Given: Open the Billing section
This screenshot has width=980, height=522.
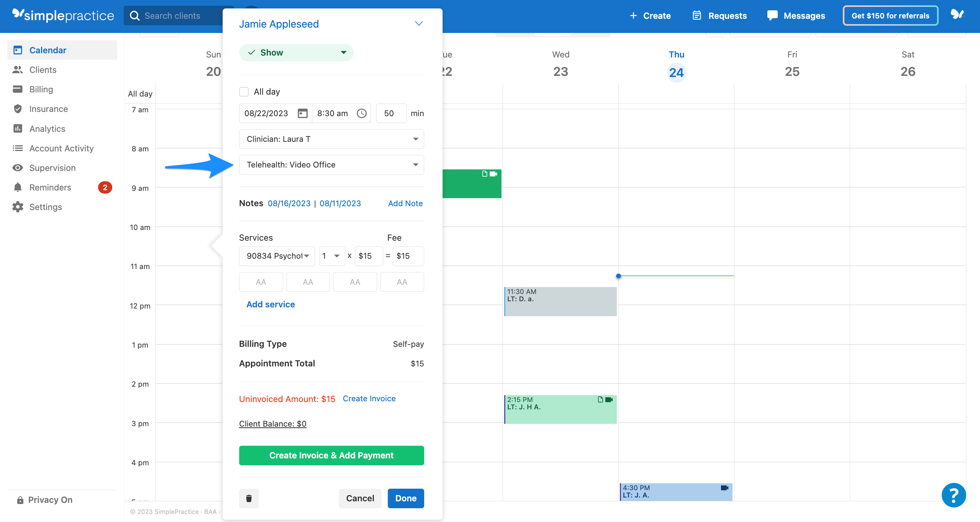Looking at the screenshot, I should point(41,89).
